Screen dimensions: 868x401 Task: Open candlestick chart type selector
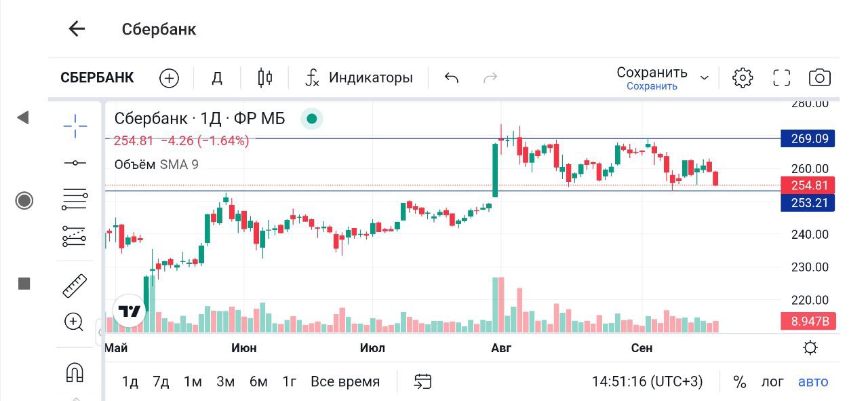(x=265, y=78)
